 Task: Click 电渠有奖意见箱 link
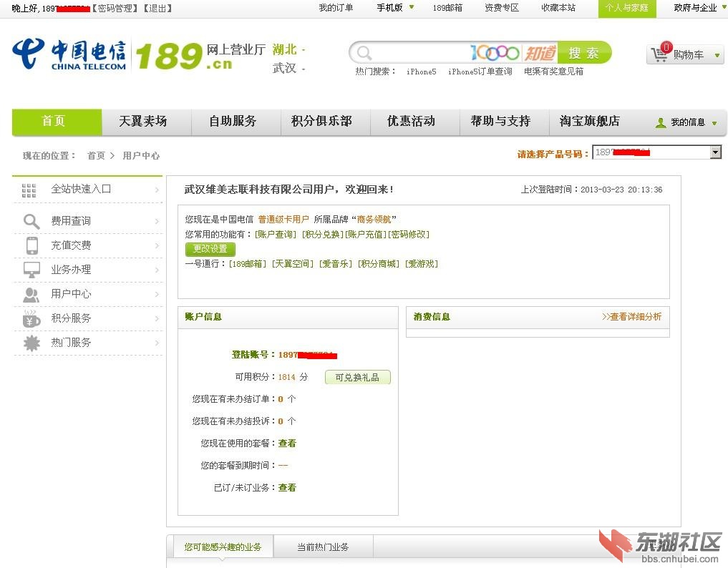point(553,72)
